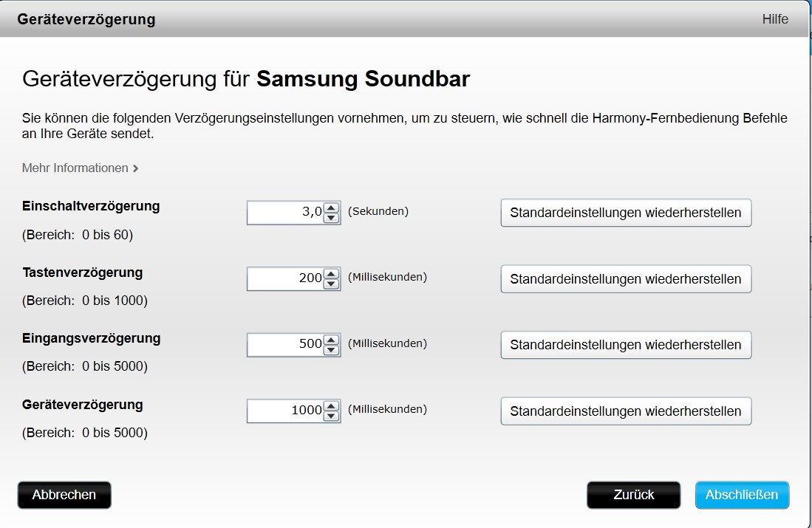
Task: Increase the Eingangsverzögerung value with up arrow
Action: (x=332, y=340)
